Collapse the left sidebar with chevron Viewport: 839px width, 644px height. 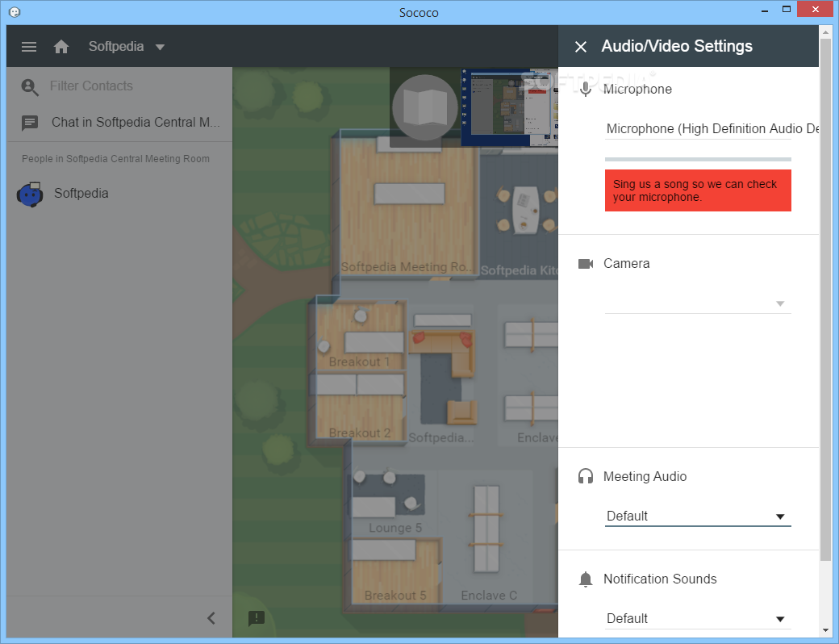point(211,618)
